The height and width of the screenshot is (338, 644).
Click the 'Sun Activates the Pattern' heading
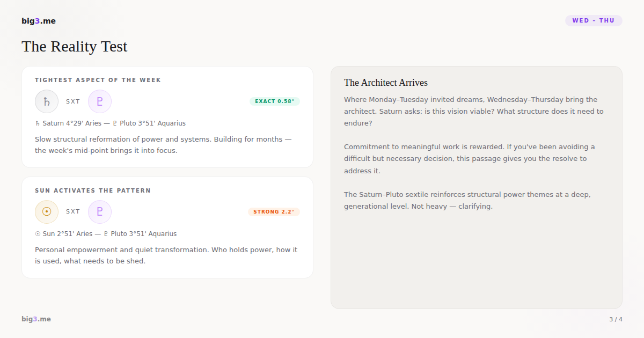coord(93,190)
